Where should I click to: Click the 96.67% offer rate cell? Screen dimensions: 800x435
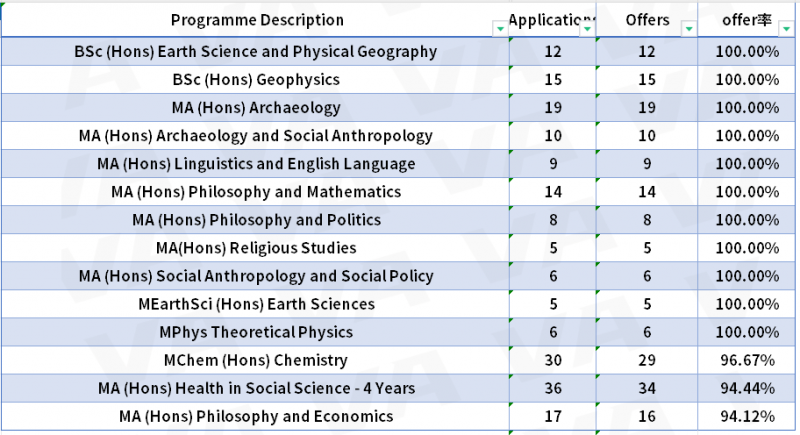pyautogui.click(x=747, y=360)
